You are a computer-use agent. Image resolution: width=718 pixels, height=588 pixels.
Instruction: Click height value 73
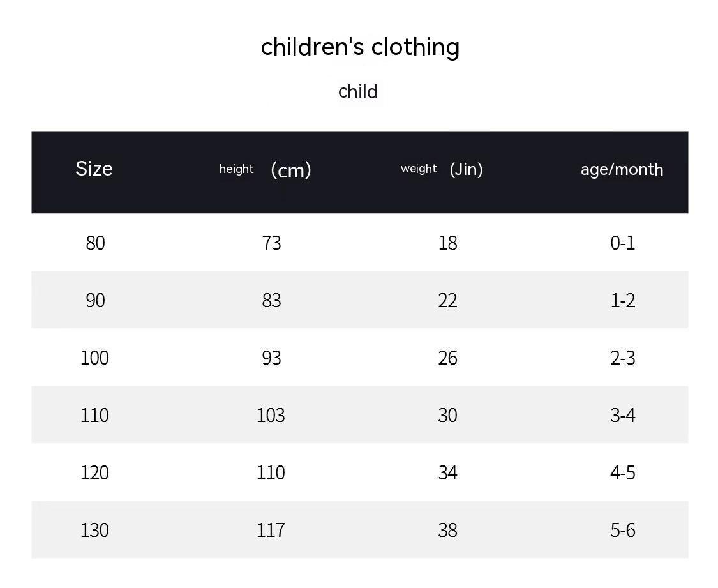[x=271, y=243]
